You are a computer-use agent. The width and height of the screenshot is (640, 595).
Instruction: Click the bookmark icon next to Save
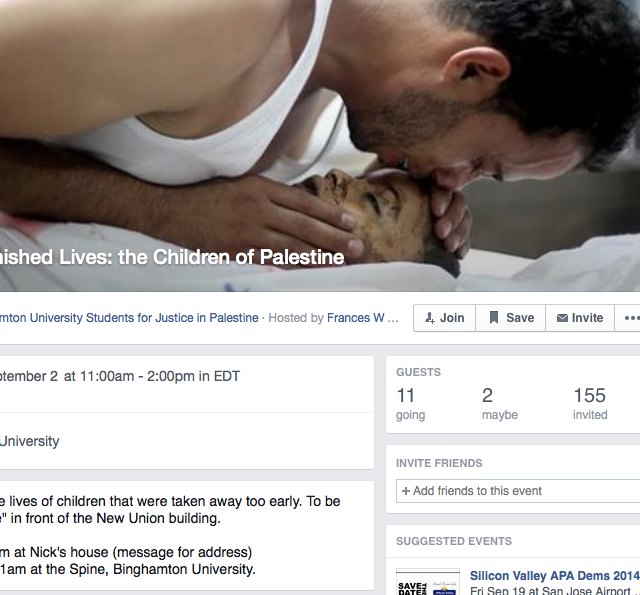pyautogui.click(x=494, y=317)
